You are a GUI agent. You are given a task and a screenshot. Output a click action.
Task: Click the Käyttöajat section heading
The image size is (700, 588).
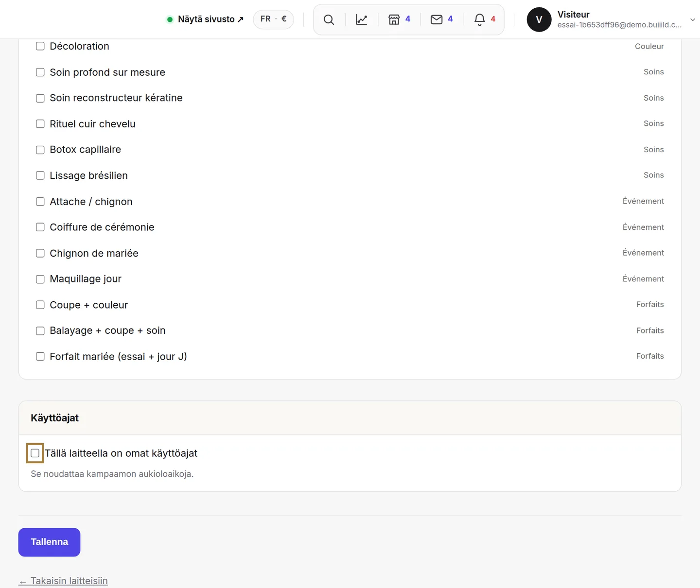pos(54,418)
